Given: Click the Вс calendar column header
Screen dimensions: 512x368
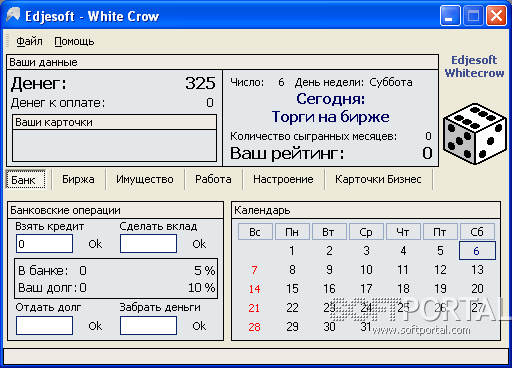Looking at the screenshot, I should (255, 232).
